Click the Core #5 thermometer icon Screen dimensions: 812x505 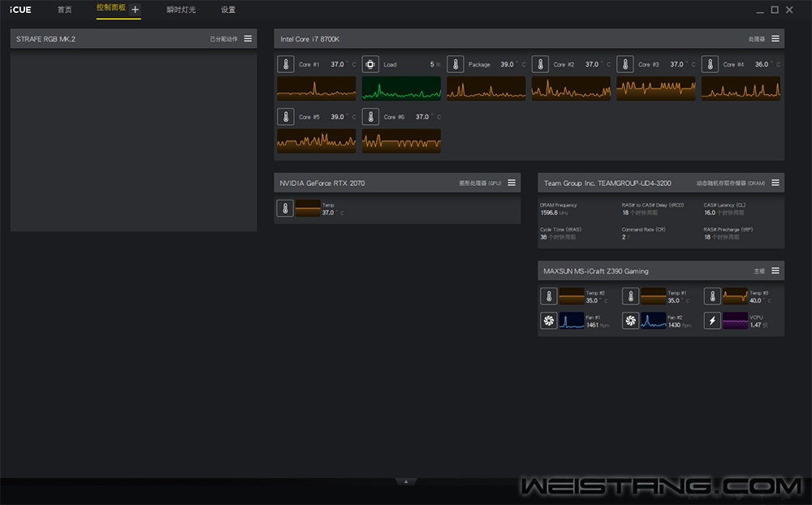tap(286, 117)
